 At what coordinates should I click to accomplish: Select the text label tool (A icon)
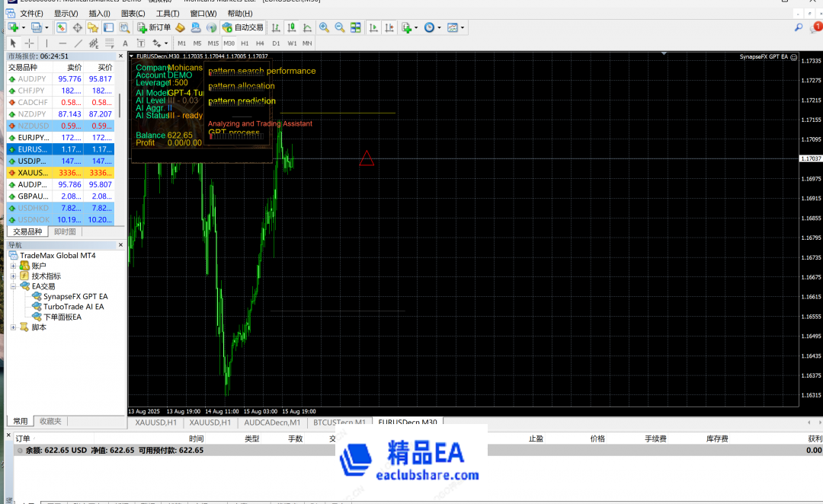[125, 43]
